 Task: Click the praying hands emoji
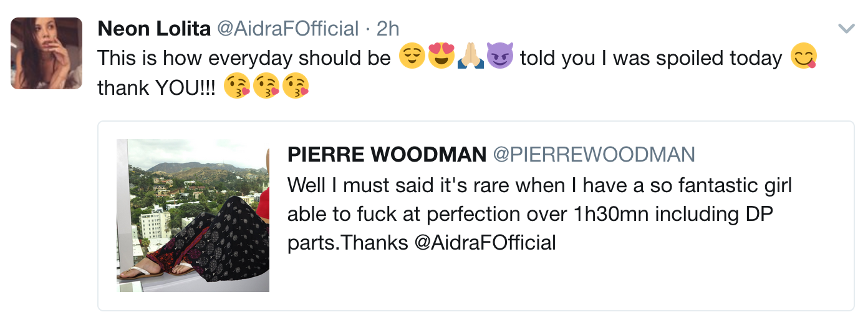pyautogui.click(x=470, y=57)
